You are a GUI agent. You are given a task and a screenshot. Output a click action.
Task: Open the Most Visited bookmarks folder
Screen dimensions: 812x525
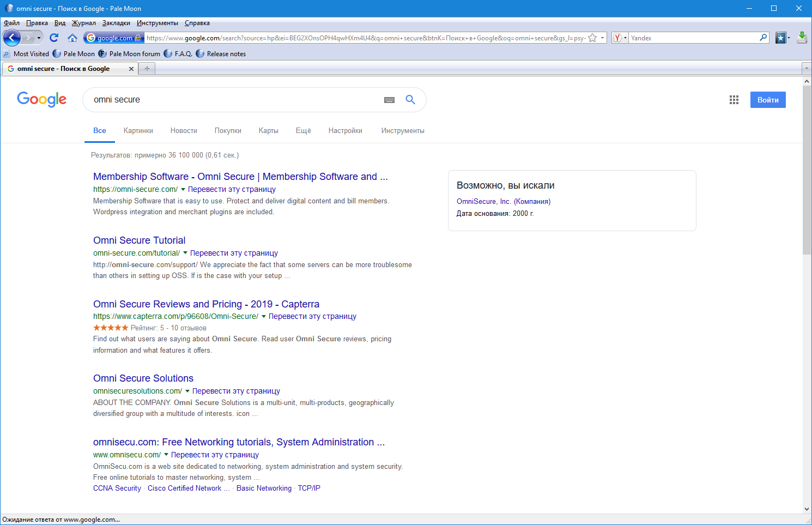click(26, 54)
